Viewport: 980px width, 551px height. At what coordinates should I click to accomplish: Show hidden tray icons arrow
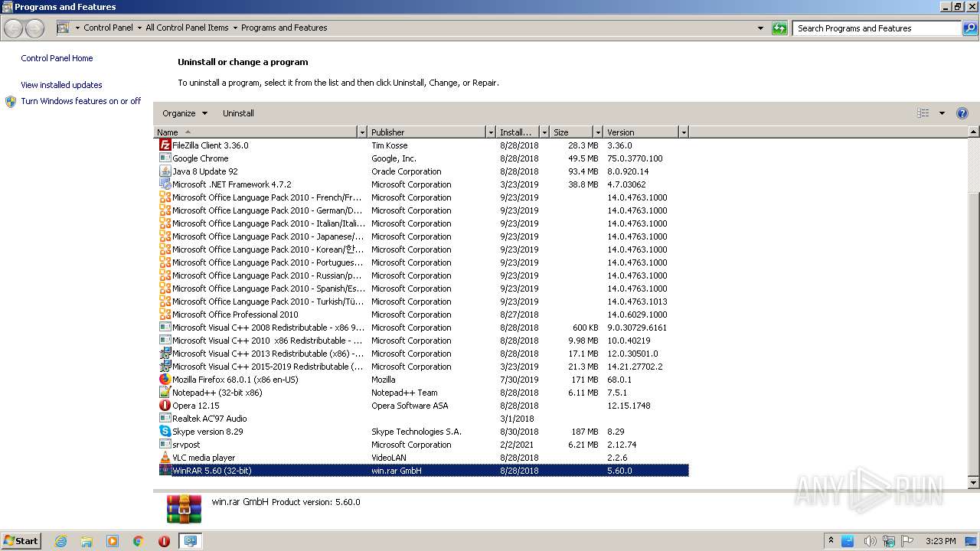pyautogui.click(x=831, y=540)
